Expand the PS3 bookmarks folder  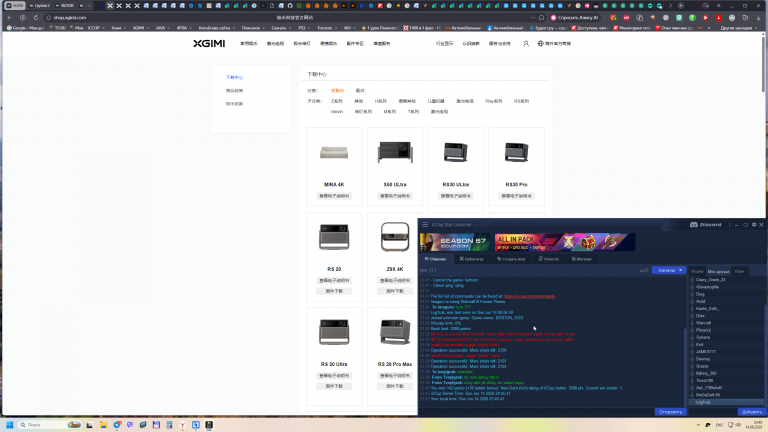tap(304, 28)
